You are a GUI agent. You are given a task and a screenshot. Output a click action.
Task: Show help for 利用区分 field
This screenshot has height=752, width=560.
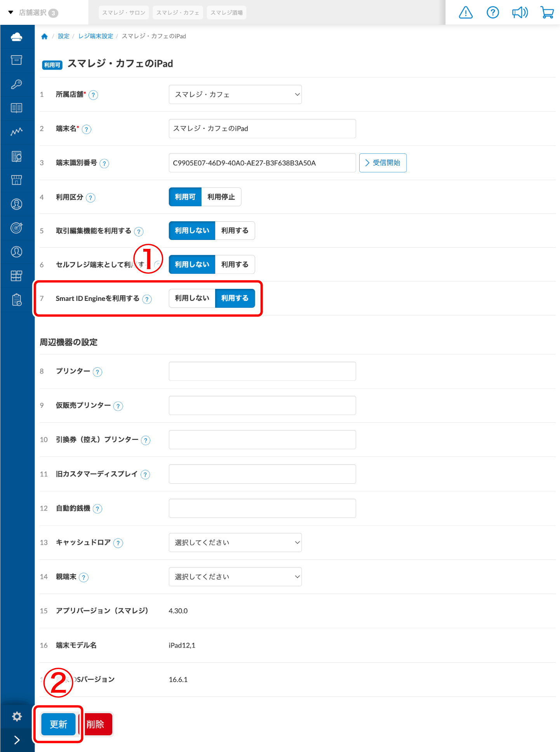click(x=90, y=198)
